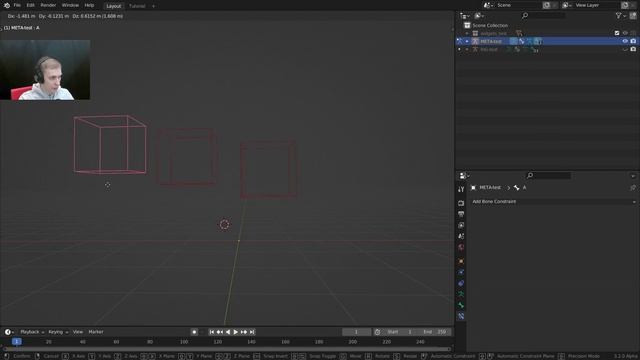The height and width of the screenshot is (360, 640).
Task: Open the Physics properties tab
Action: [461, 272]
